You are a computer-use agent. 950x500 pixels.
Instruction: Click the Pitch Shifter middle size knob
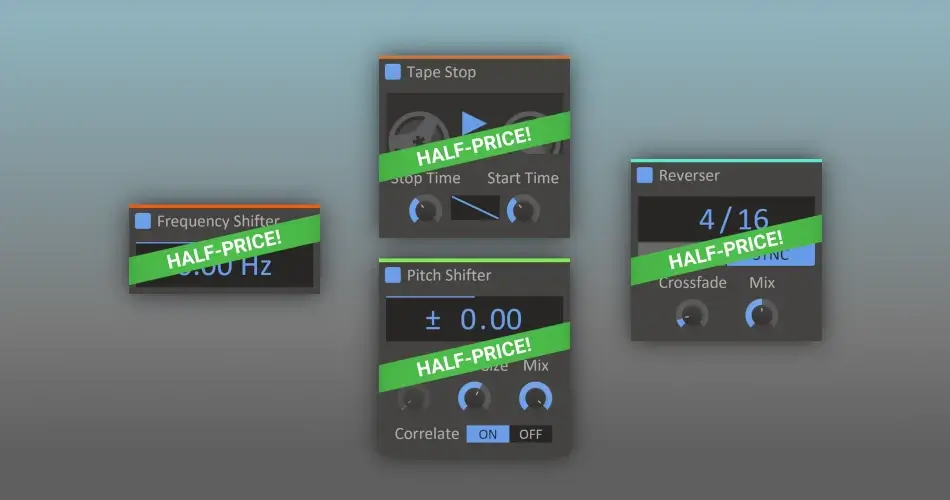[474, 398]
